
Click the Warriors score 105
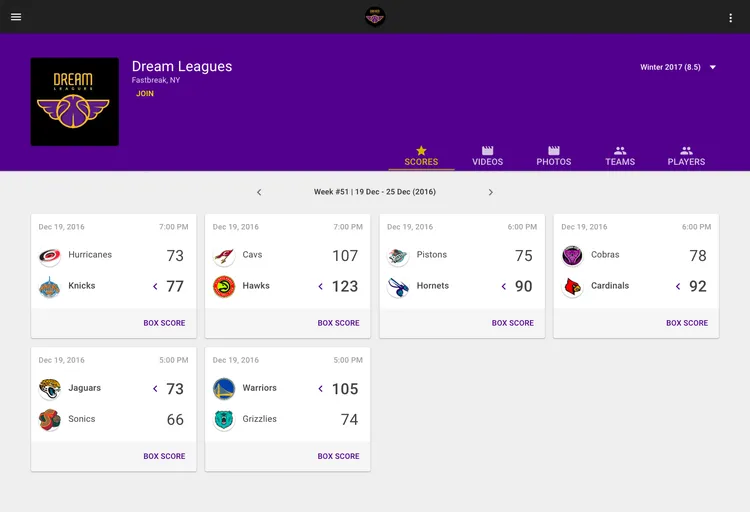click(345, 389)
